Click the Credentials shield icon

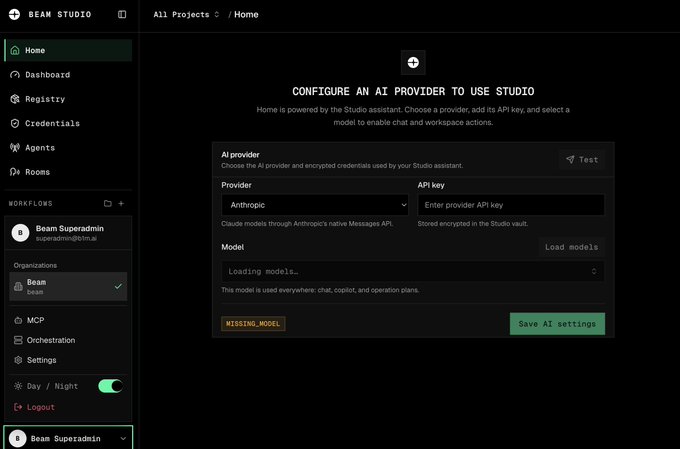(15, 123)
